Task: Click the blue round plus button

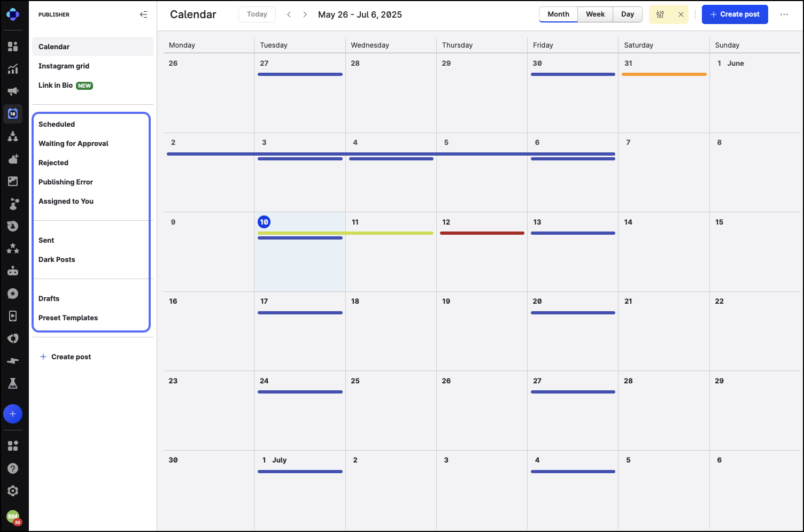Action: click(x=13, y=414)
